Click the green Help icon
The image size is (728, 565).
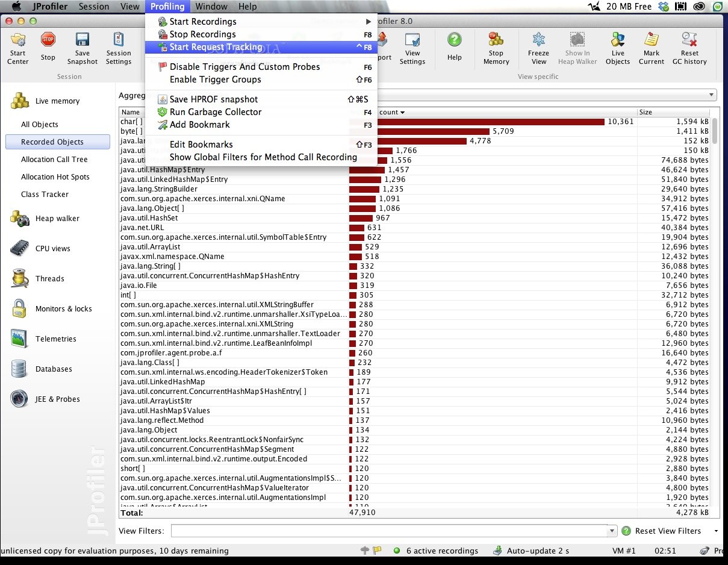click(455, 40)
